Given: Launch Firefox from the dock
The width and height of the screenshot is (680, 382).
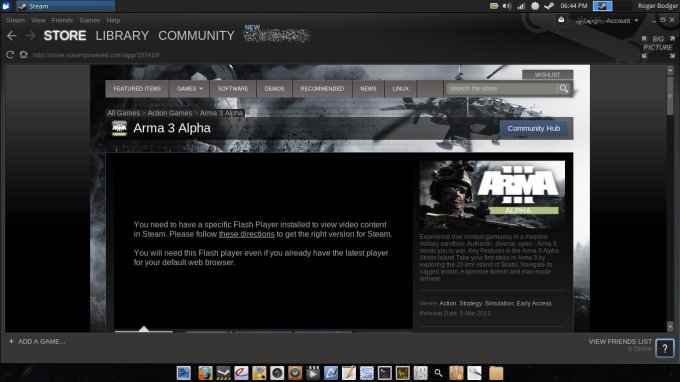Looking at the screenshot, I should click(x=205, y=373).
